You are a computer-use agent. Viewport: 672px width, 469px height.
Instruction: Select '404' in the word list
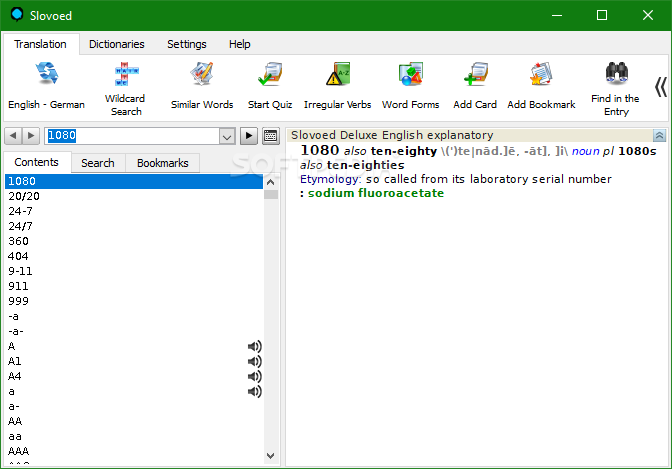pos(134,256)
